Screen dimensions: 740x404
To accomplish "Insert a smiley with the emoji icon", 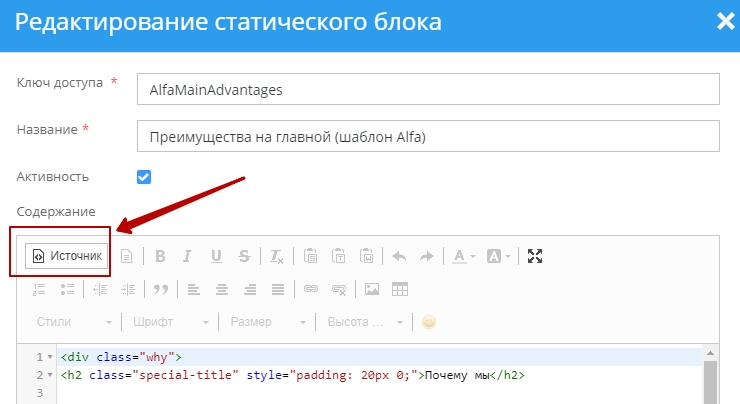I will pyautogui.click(x=429, y=322).
